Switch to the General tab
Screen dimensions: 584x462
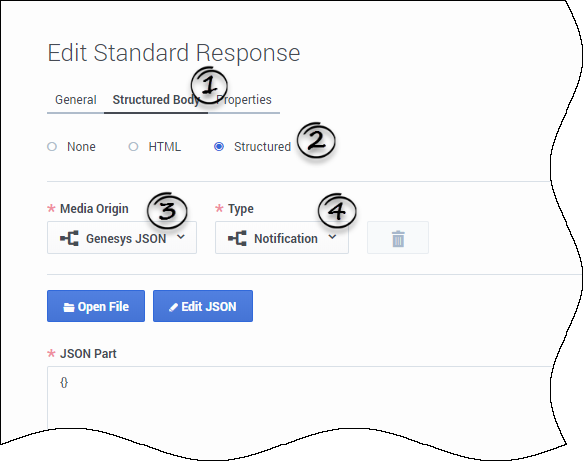(x=76, y=100)
